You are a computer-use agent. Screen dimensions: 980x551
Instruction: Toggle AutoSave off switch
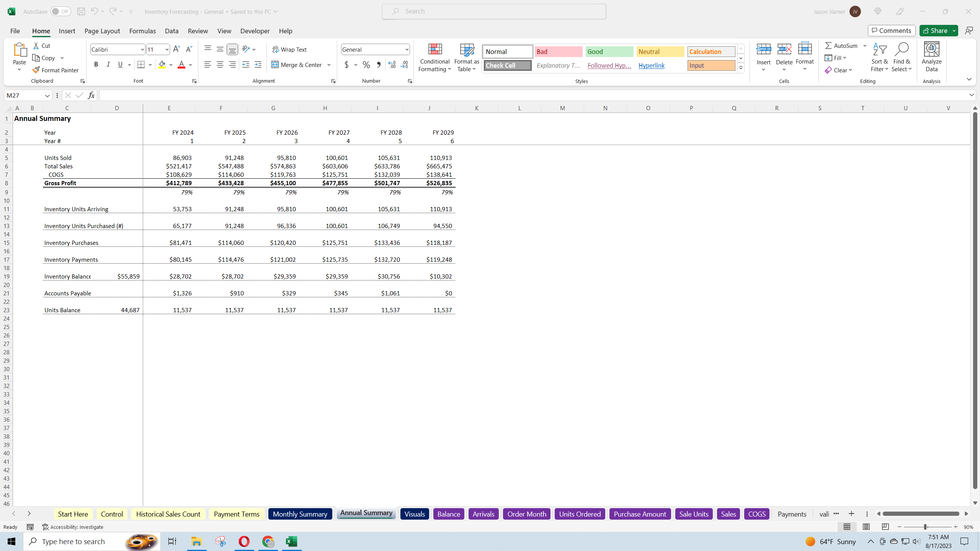coord(60,11)
